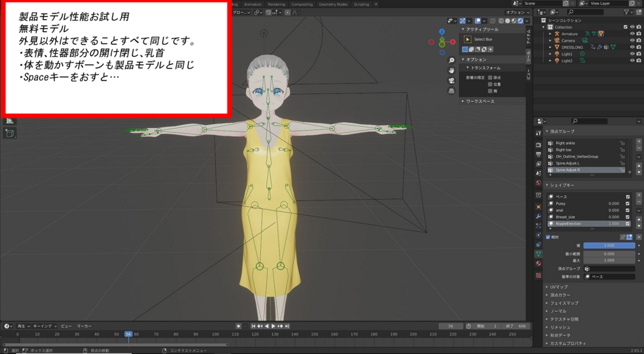This screenshot has width=644, height=354.
Task: Enable the 位置 affect-only checkbox
Action: coord(490,84)
